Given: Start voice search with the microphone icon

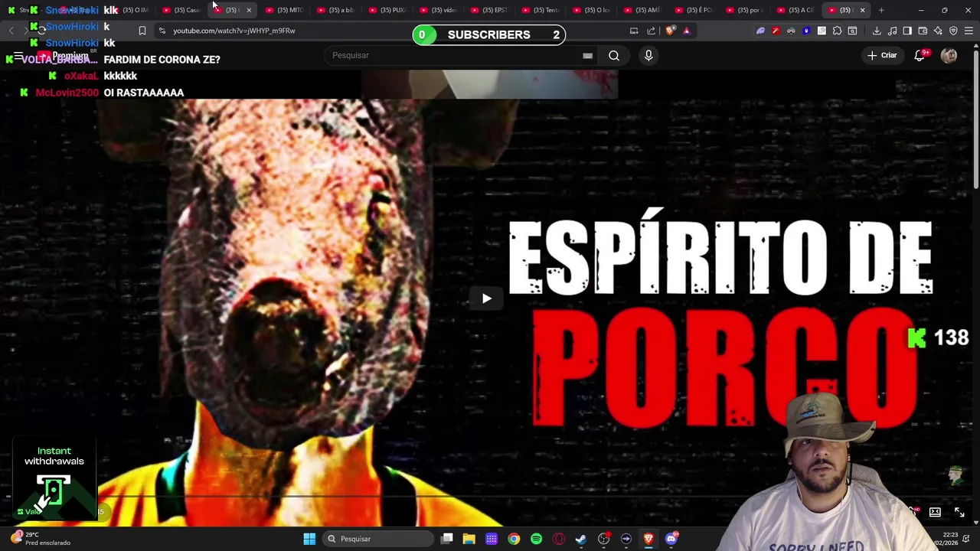Looking at the screenshot, I should click(648, 55).
